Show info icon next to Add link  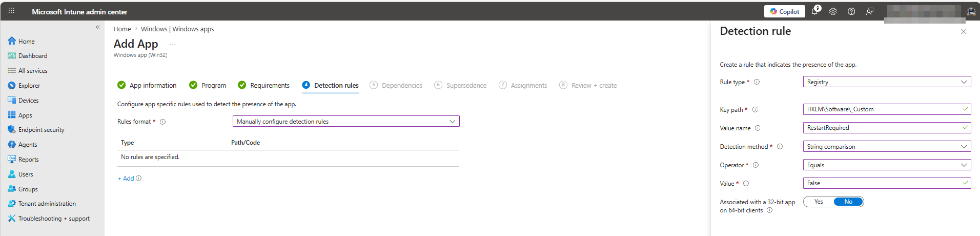coord(138,179)
